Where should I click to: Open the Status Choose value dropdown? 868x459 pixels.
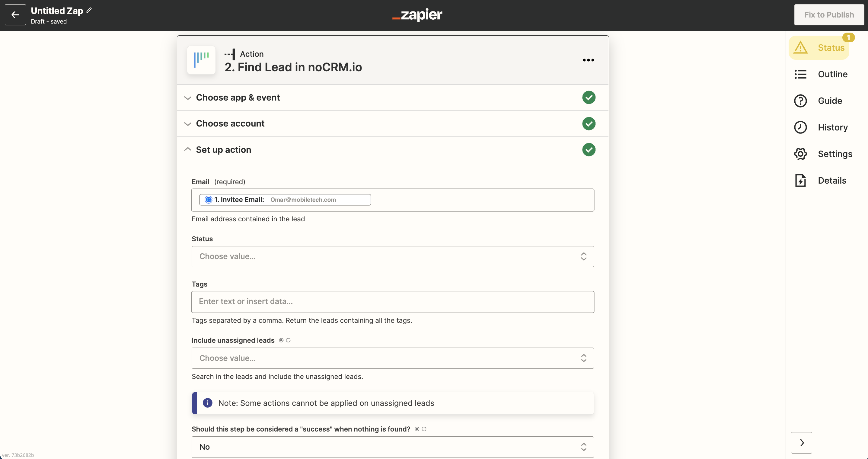[x=393, y=256]
